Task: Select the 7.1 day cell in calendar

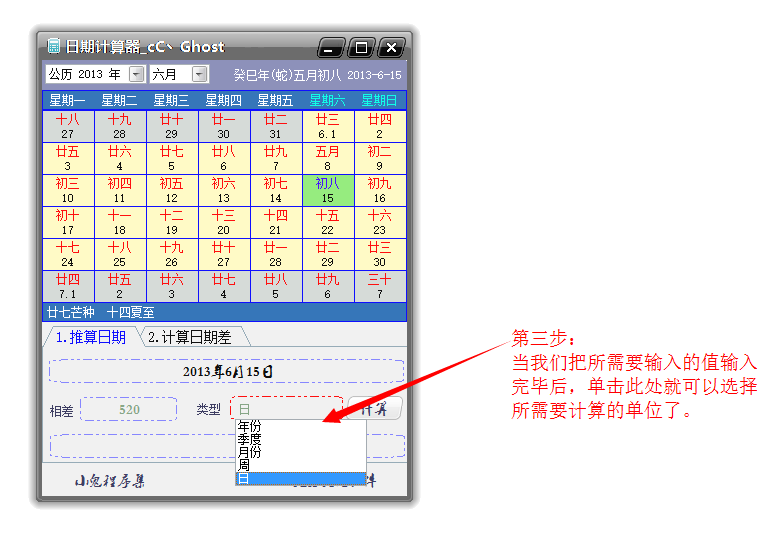Action: tap(68, 286)
